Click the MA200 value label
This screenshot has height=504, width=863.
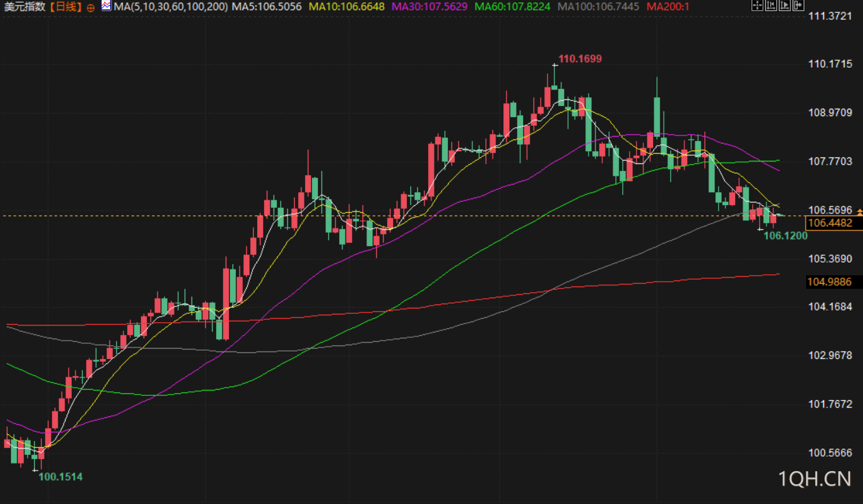click(668, 7)
